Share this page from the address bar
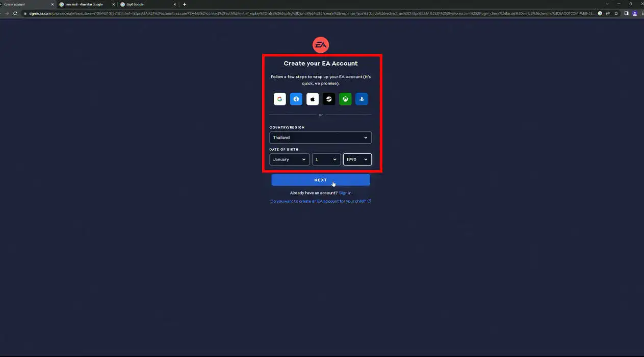Screen dimensions: 644x357 [608, 13]
